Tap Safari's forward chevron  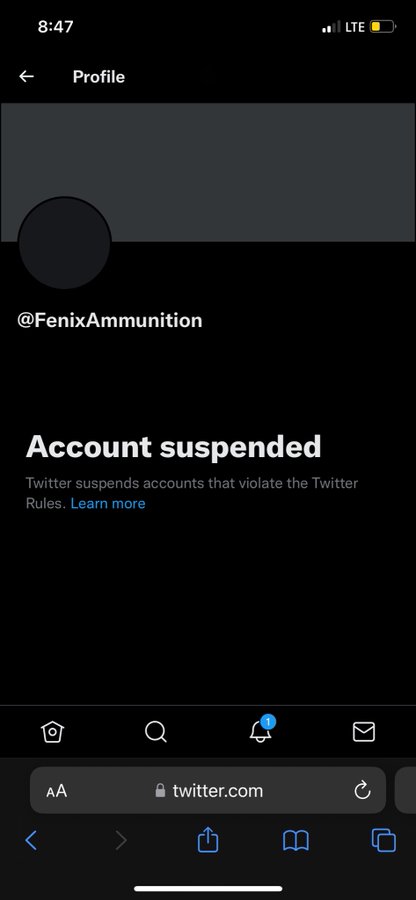[x=120, y=840]
